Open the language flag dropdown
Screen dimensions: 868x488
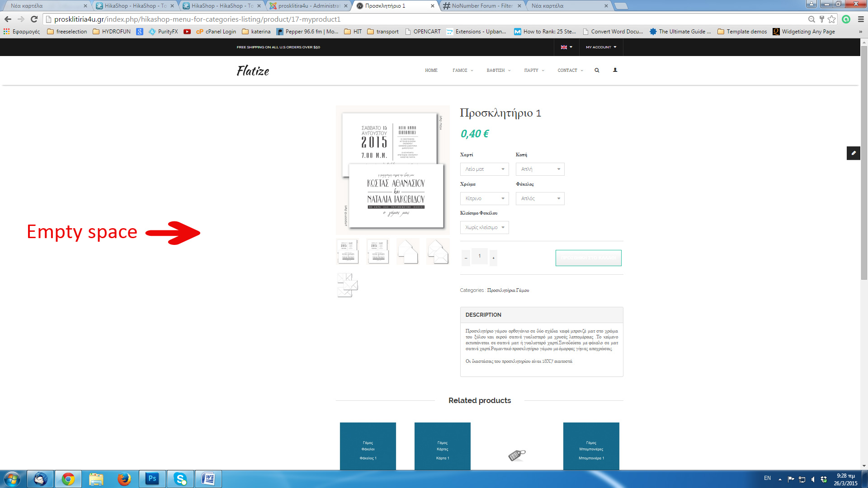(566, 47)
